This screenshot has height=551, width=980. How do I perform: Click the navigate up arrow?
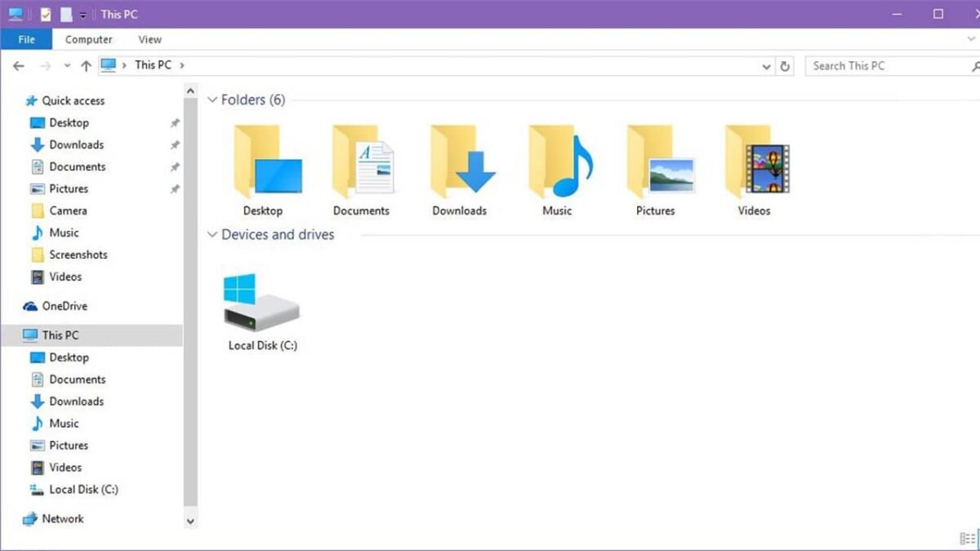[86, 65]
